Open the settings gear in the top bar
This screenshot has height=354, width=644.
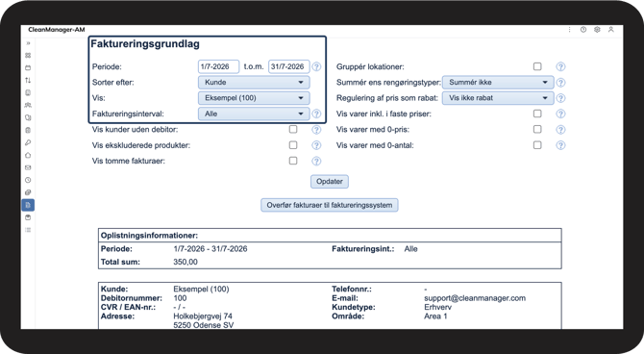tap(597, 30)
